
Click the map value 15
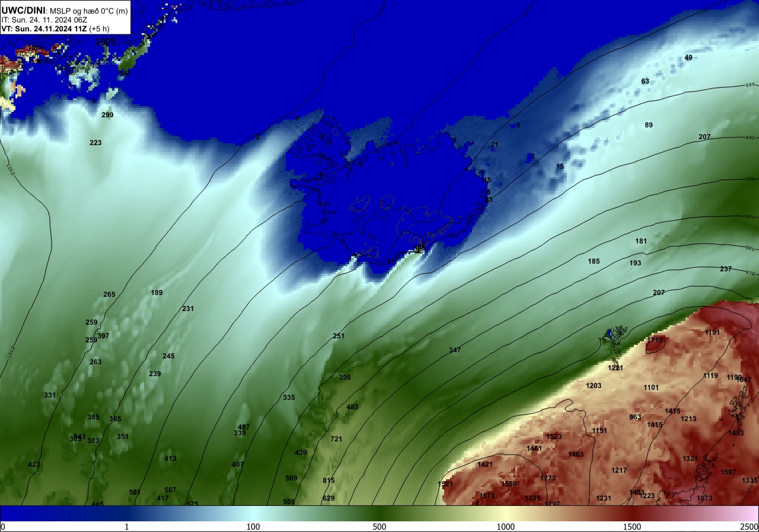560,166
